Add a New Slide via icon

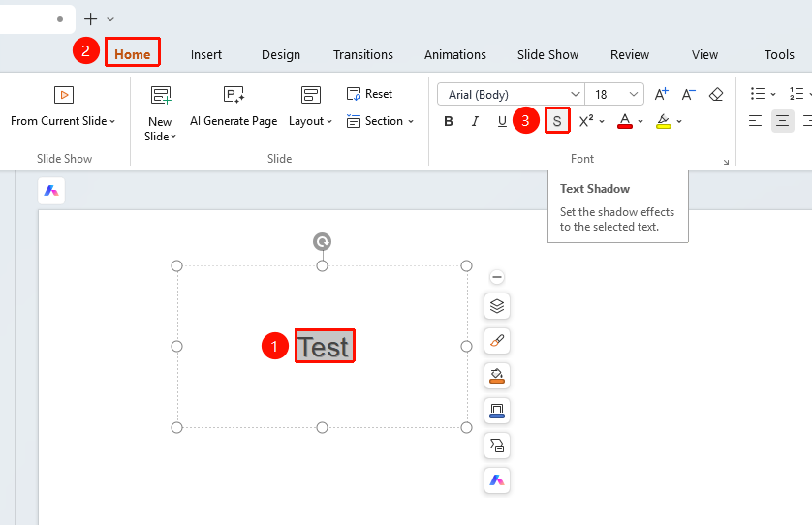(161, 95)
